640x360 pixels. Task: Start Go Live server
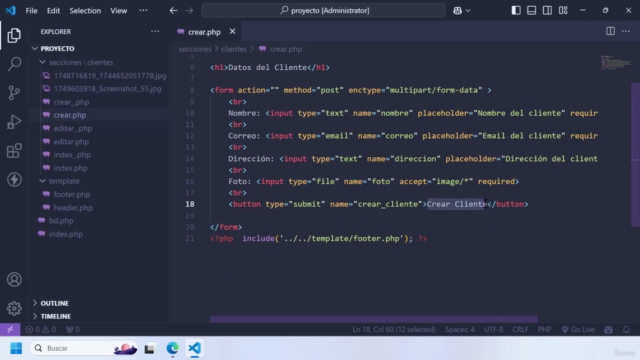coord(578,329)
